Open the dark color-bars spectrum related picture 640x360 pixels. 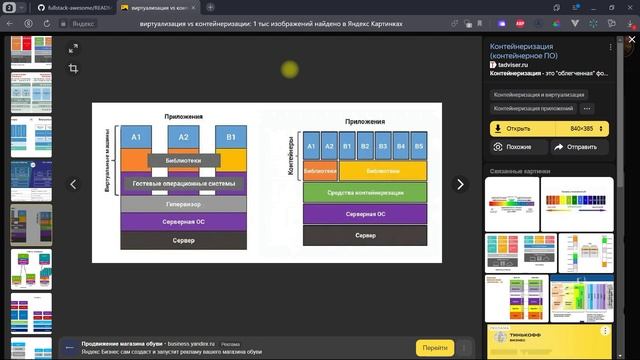click(577, 204)
